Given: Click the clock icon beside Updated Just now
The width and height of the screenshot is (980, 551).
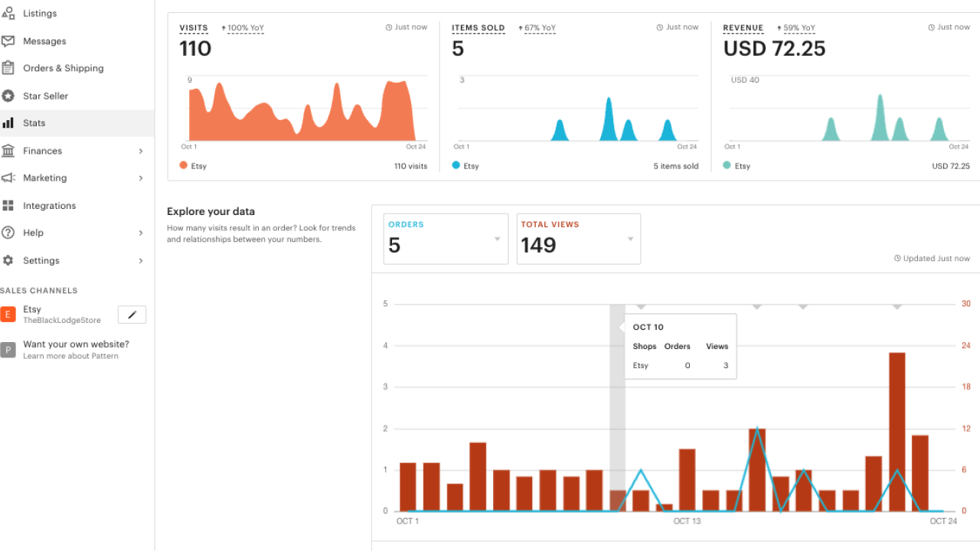Looking at the screenshot, I should pyautogui.click(x=897, y=259).
